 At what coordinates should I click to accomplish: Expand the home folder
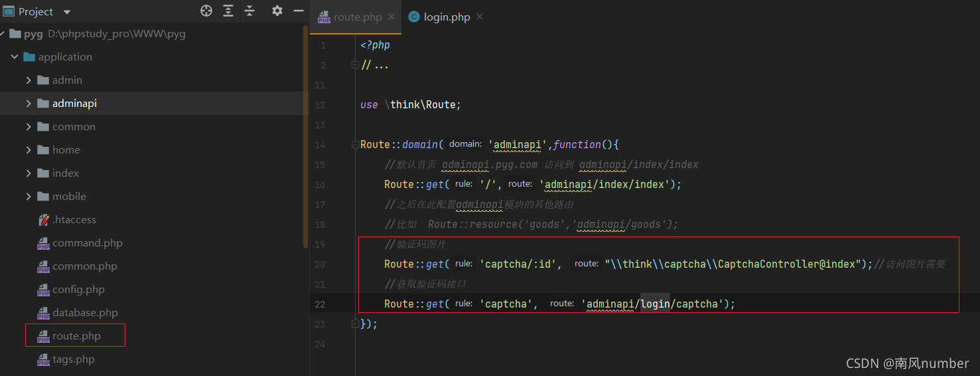29,150
